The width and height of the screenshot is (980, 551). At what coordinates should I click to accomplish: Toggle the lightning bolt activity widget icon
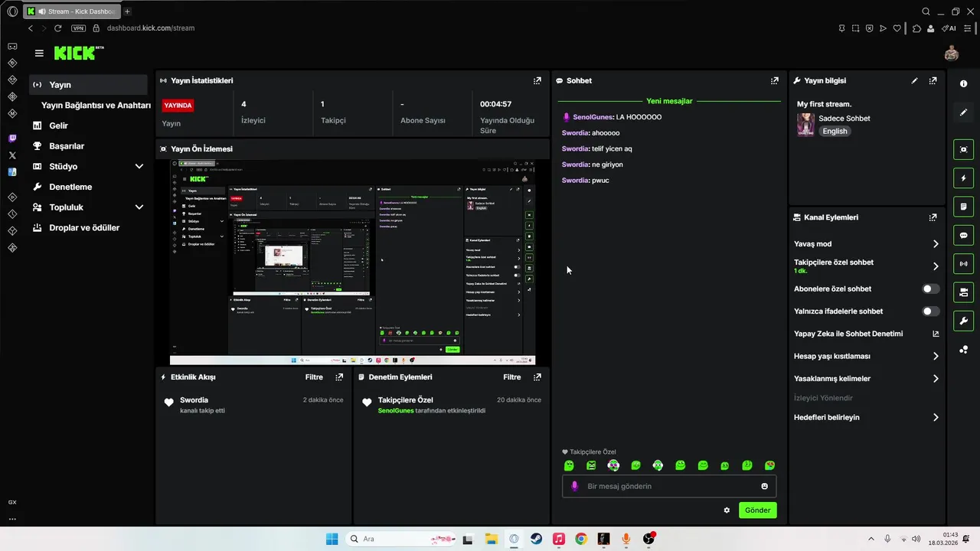(x=963, y=178)
